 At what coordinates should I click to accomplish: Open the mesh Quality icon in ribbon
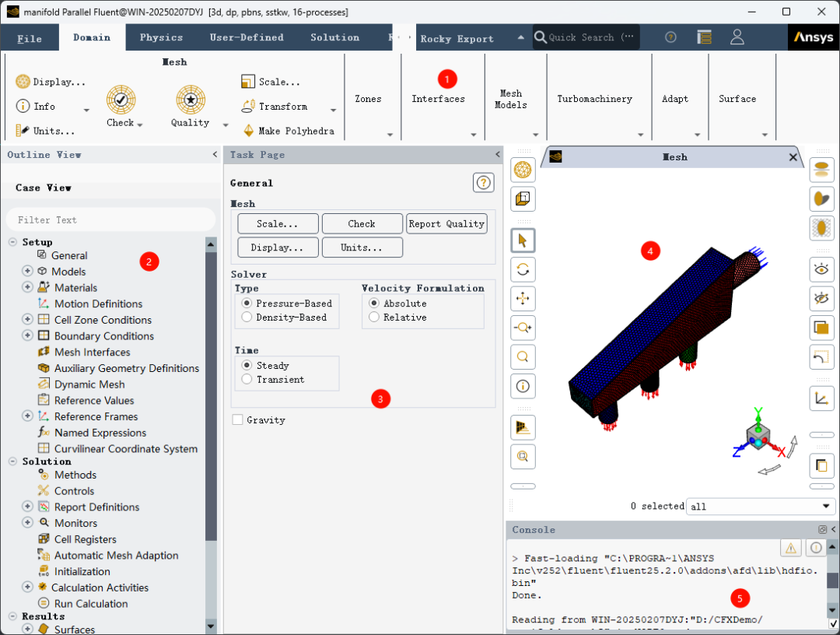pyautogui.click(x=190, y=100)
